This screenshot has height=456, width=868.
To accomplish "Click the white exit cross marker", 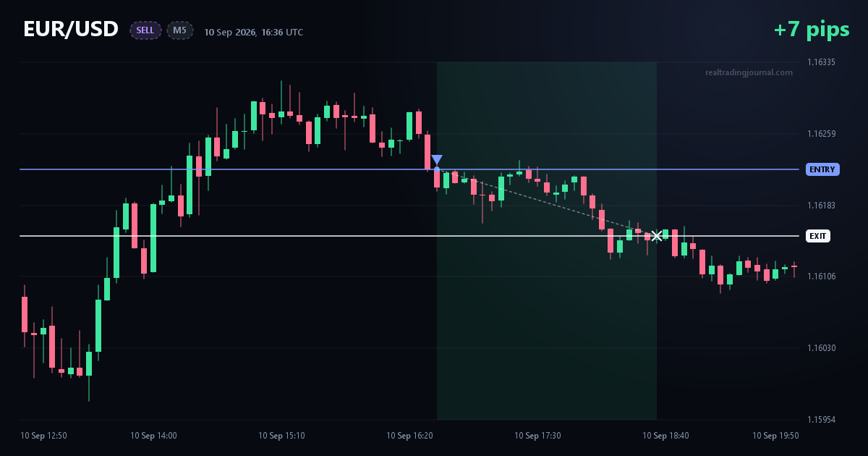I will (x=657, y=236).
